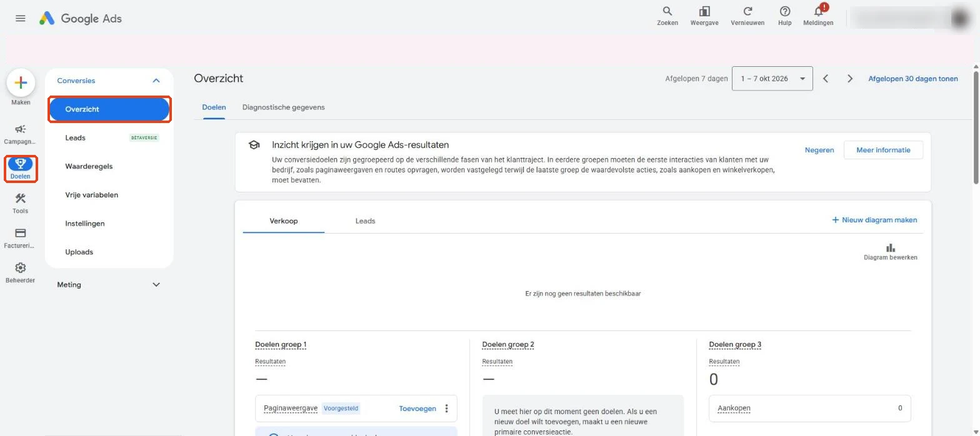Expand the Meting section
Image resolution: width=980 pixels, height=436 pixels.
point(156,285)
